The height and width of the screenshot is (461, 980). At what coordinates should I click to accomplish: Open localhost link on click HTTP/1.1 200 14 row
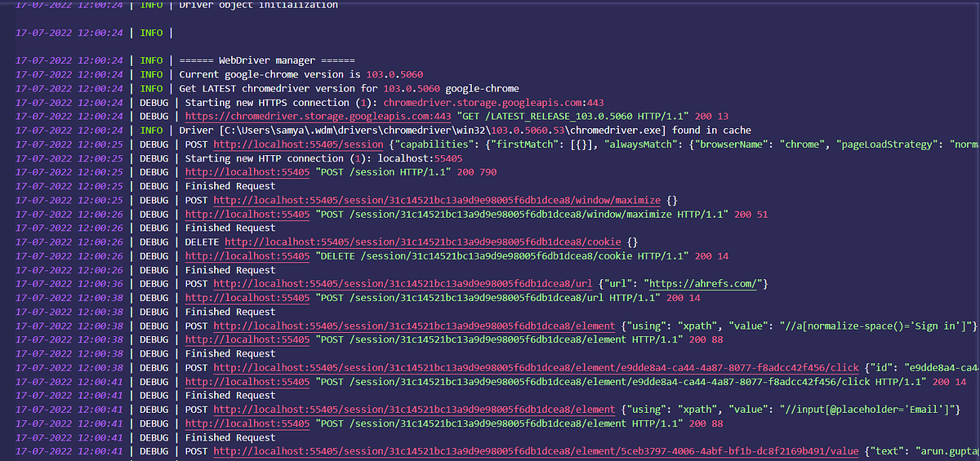[x=247, y=381]
